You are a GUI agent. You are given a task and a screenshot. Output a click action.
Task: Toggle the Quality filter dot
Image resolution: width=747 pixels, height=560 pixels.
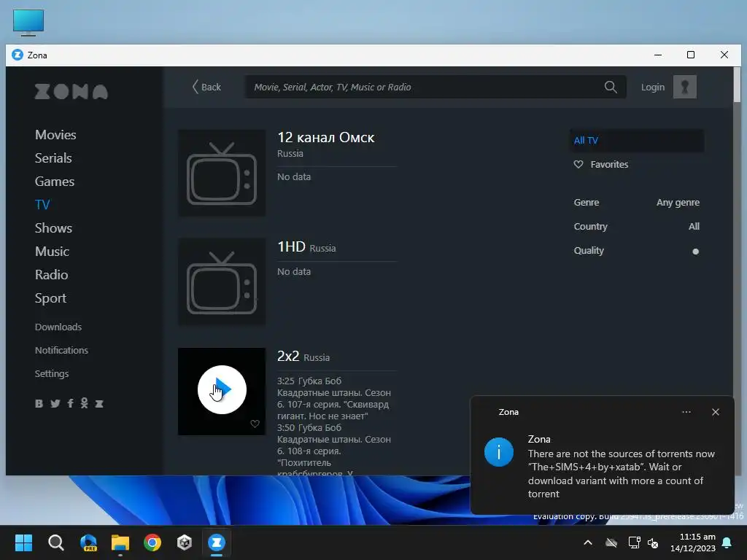(695, 252)
